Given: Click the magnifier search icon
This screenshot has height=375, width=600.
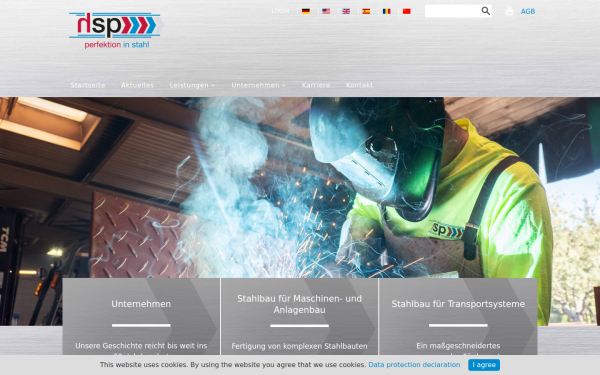Looking at the screenshot, I should point(486,11).
